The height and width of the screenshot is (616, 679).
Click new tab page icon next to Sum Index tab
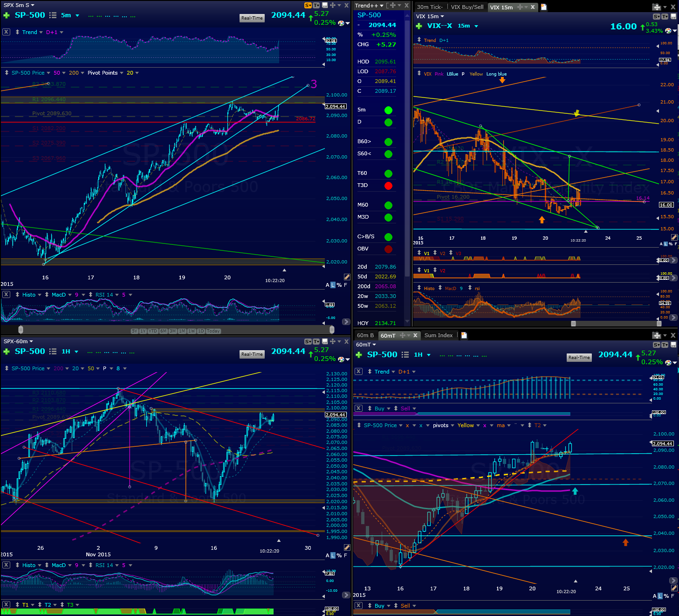[x=464, y=335]
